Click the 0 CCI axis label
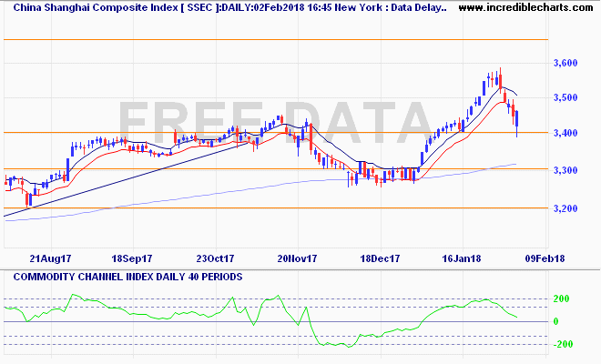This screenshot has width=601, height=364. point(556,321)
